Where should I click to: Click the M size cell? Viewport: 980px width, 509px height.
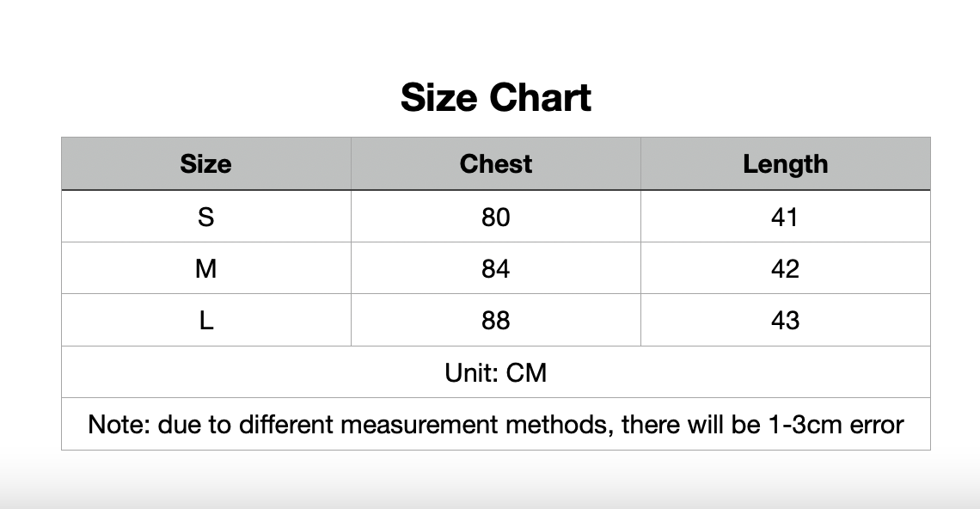coord(205,269)
